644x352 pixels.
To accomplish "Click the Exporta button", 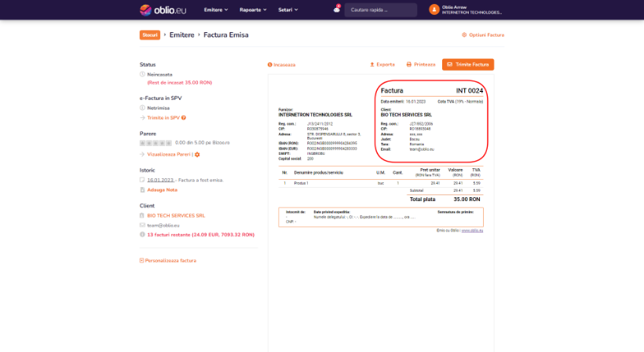I will (382, 64).
